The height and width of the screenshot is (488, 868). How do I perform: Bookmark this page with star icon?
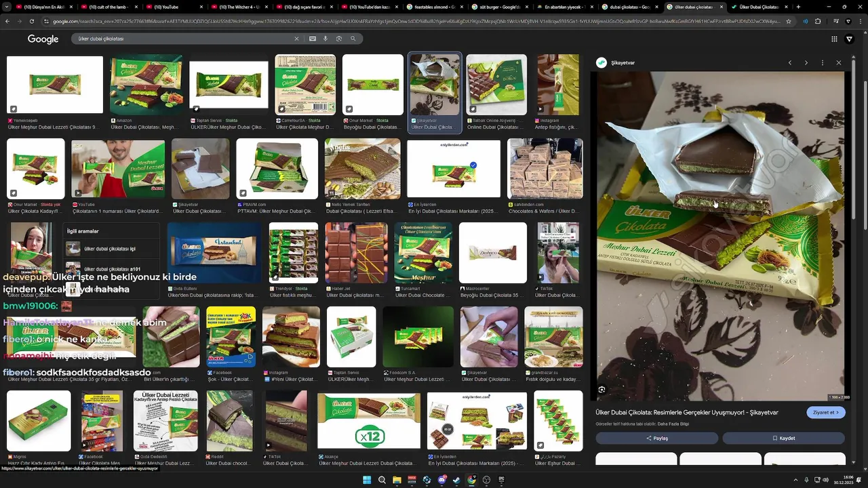coord(788,21)
